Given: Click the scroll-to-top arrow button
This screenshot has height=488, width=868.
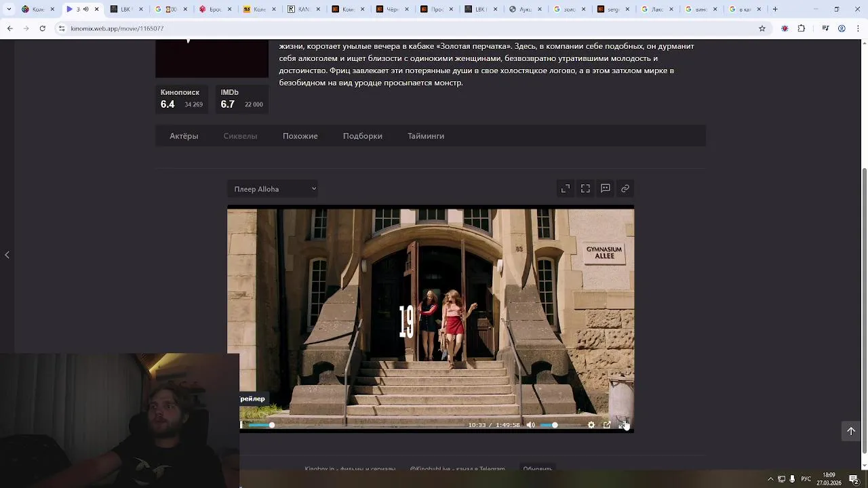Looking at the screenshot, I should coord(851,431).
